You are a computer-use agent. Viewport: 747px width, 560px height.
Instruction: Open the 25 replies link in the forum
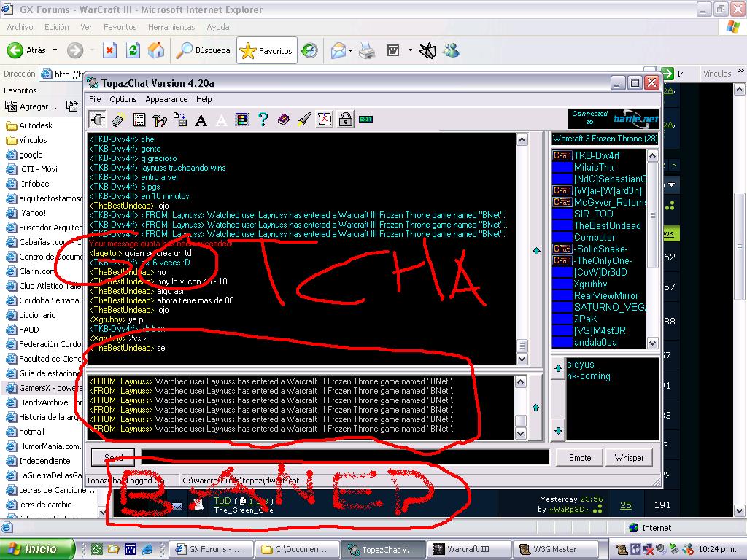tap(625, 505)
